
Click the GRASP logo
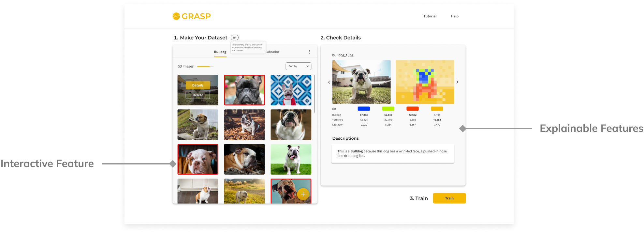coord(192,16)
